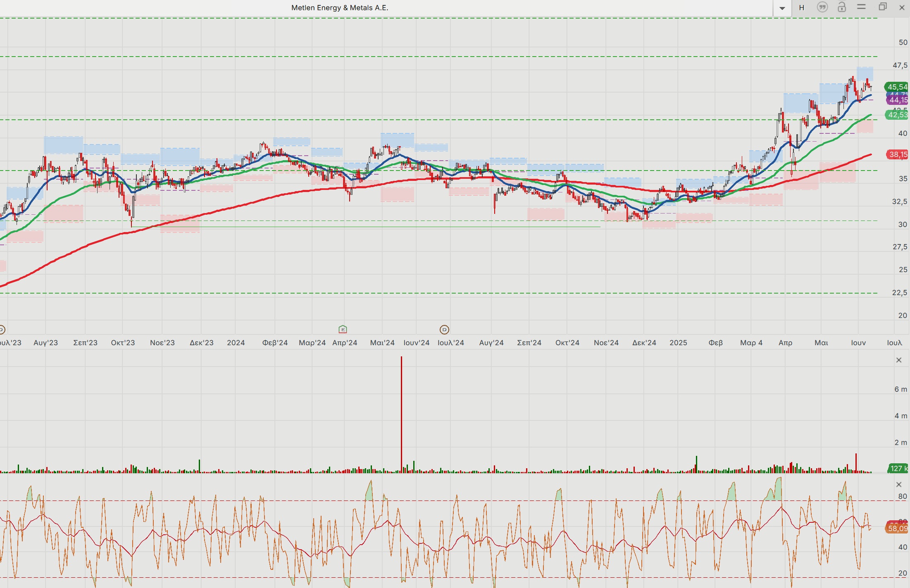910x588 pixels.
Task: Click the Μαι'24 date label
Action: pyautogui.click(x=382, y=343)
